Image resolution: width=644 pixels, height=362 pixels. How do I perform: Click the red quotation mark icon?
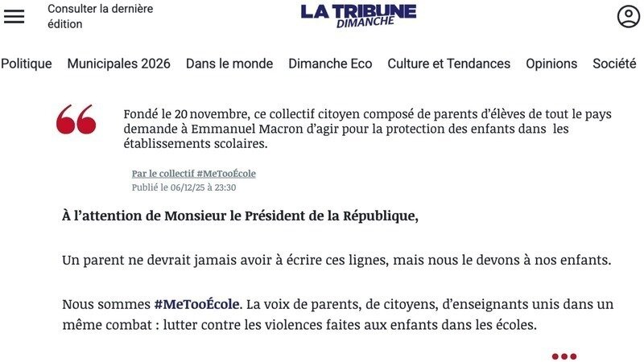point(76,119)
